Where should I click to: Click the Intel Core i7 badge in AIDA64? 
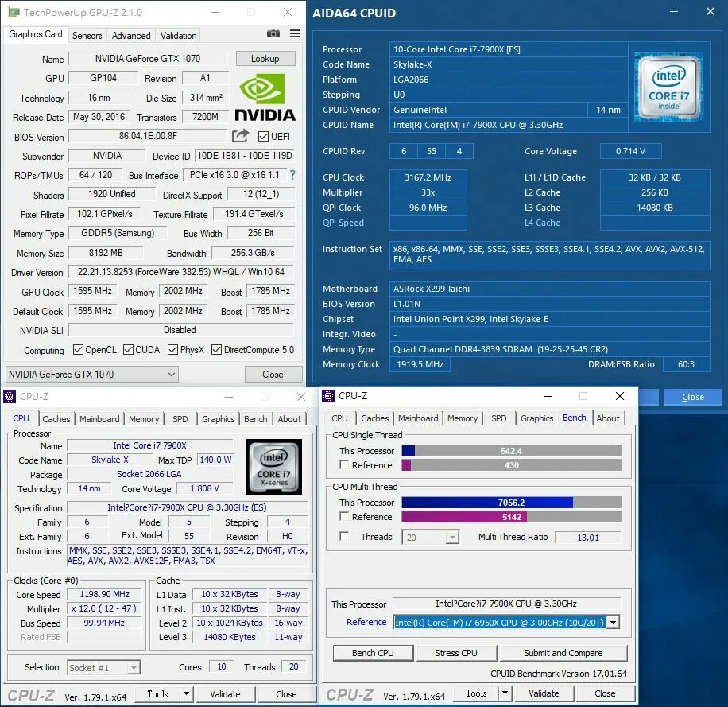(x=668, y=87)
